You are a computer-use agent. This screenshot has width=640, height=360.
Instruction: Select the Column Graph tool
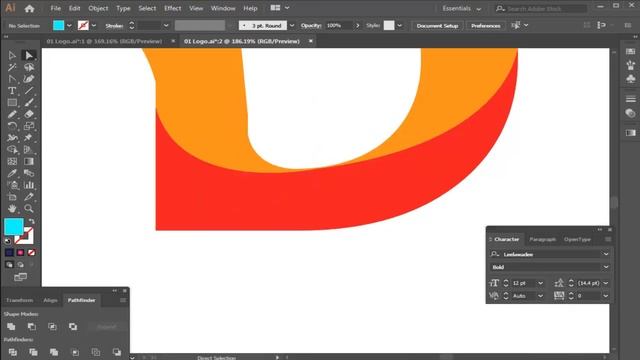click(x=29, y=185)
